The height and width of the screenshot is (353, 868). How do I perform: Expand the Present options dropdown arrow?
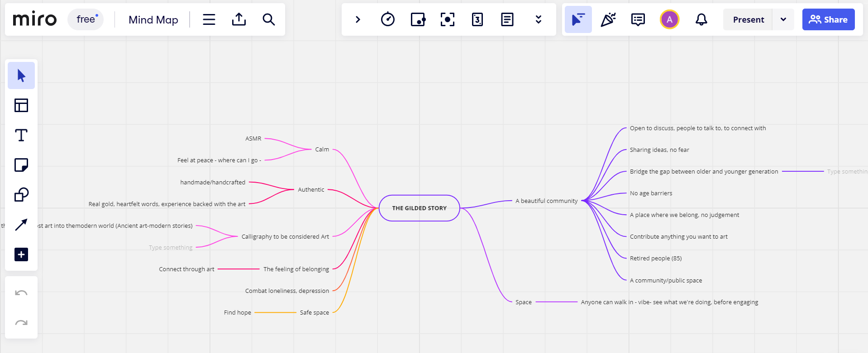(x=783, y=19)
